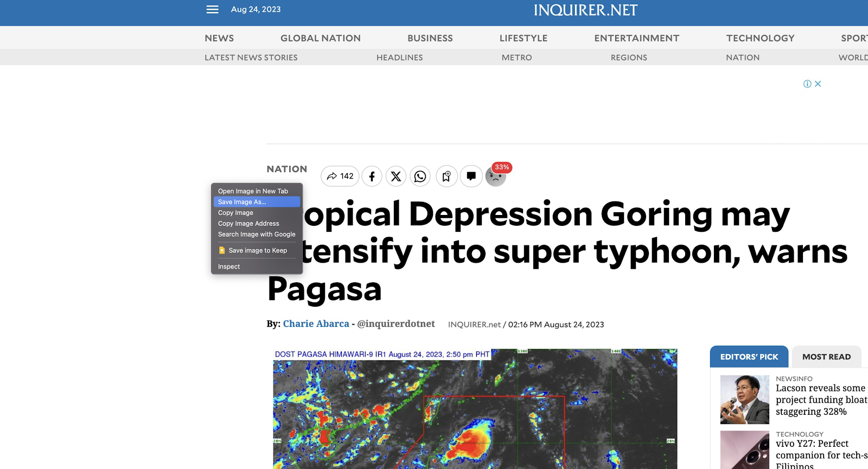Open the NEWS navigation section
The width and height of the screenshot is (868, 469).
pyautogui.click(x=219, y=38)
